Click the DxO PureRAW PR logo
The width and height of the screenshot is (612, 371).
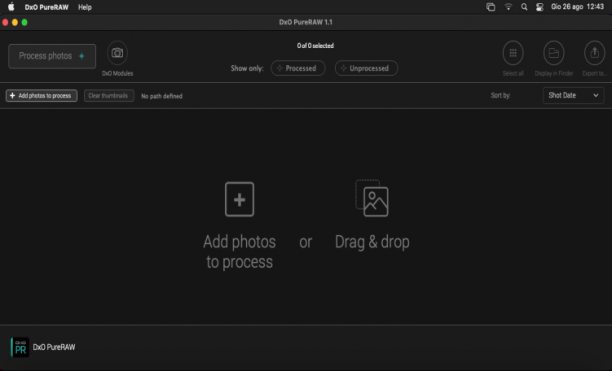(x=20, y=347)
